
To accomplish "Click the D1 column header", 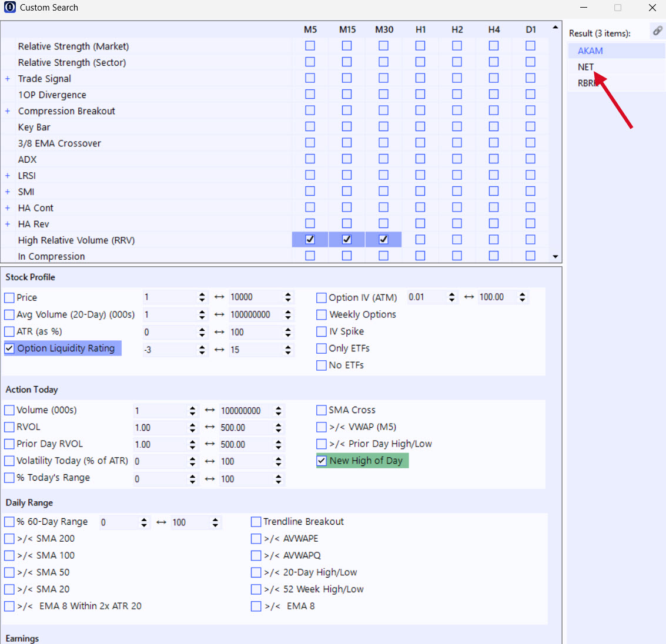I will (530, 29).
